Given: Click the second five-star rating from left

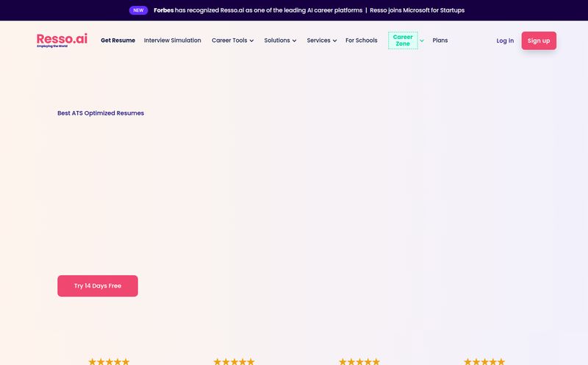Looking at the screenshot, I should click(x=234, y=361).
